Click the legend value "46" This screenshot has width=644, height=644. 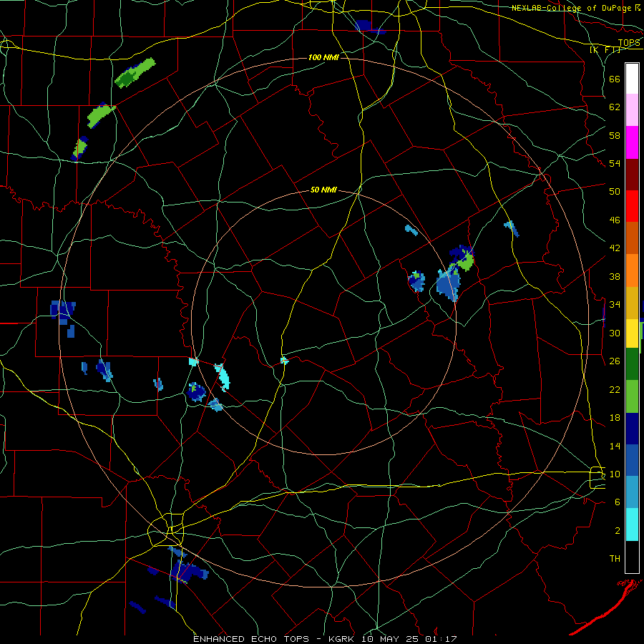click(615, 220)
